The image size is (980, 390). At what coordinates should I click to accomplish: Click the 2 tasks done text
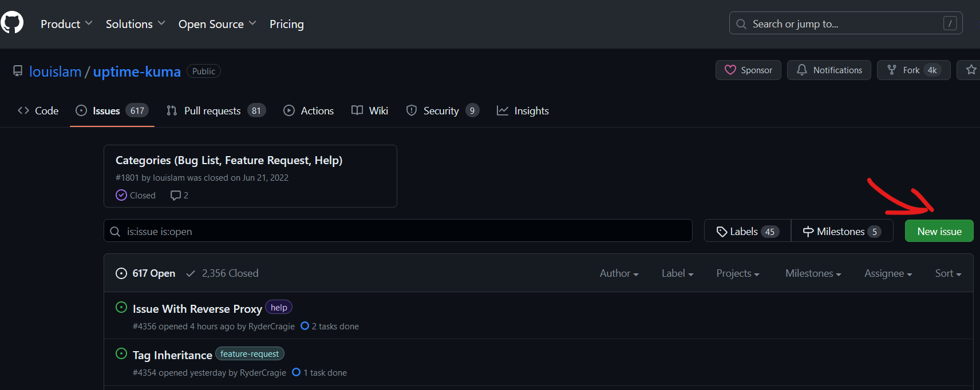(x=335, y=327)
